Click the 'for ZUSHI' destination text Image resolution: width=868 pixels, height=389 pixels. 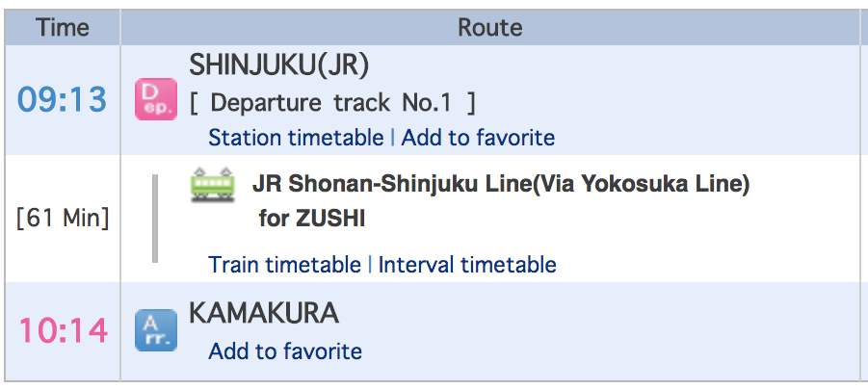[311, 219]
